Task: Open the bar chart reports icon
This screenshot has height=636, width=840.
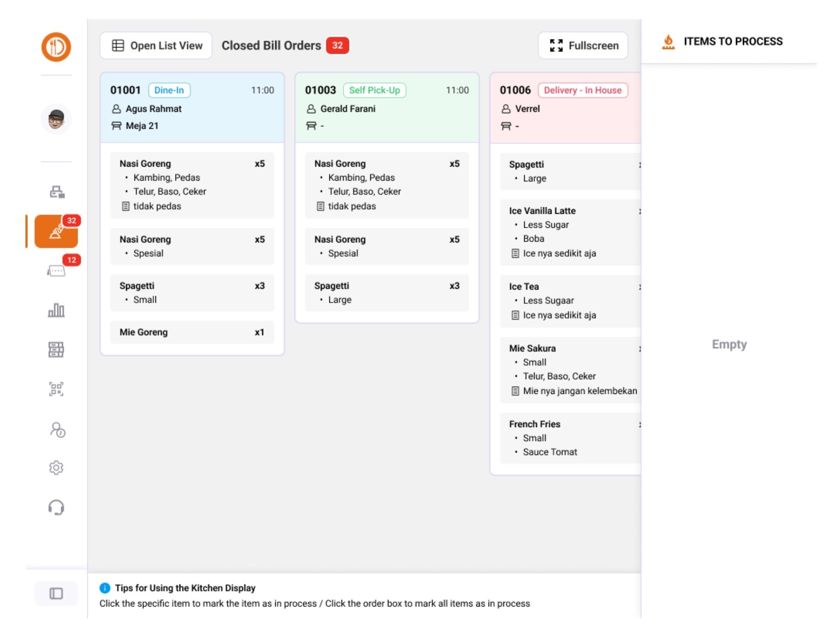Action: click(x=56, y=310)
